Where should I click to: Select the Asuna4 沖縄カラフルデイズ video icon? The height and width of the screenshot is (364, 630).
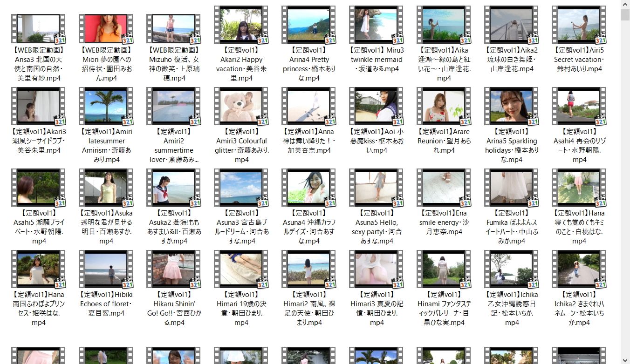308,188
